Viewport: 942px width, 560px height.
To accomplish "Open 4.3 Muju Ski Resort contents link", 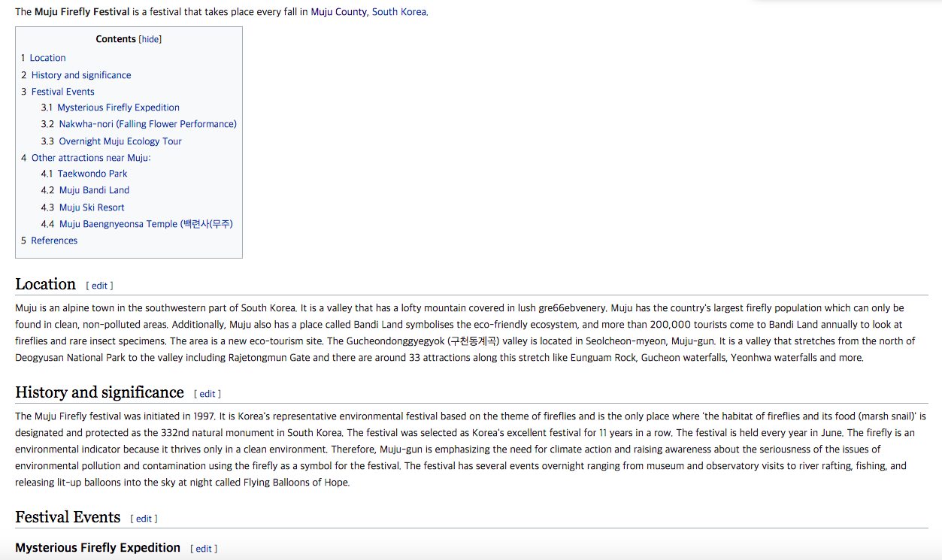I will (83, 207).
